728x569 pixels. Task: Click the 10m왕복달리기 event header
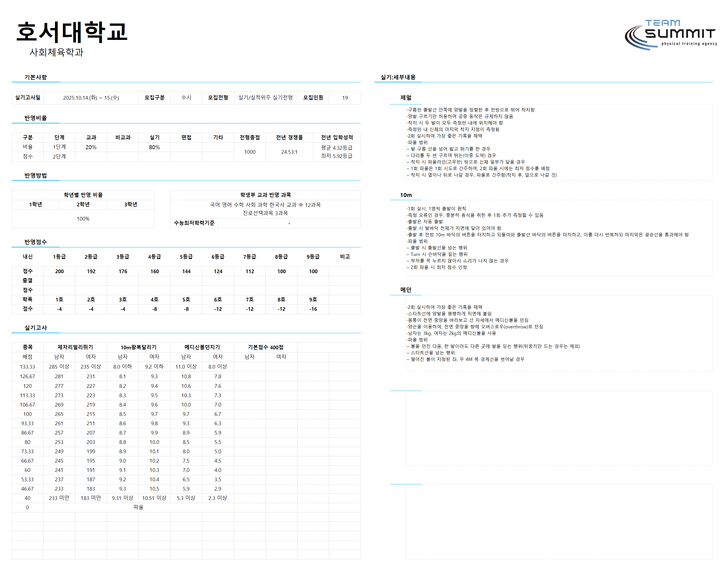pyautogui.click(x=139, y=347)
